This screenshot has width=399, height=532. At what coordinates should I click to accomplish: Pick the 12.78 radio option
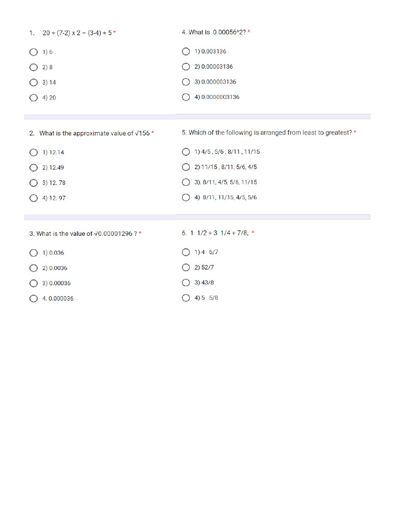pos(34,183)
